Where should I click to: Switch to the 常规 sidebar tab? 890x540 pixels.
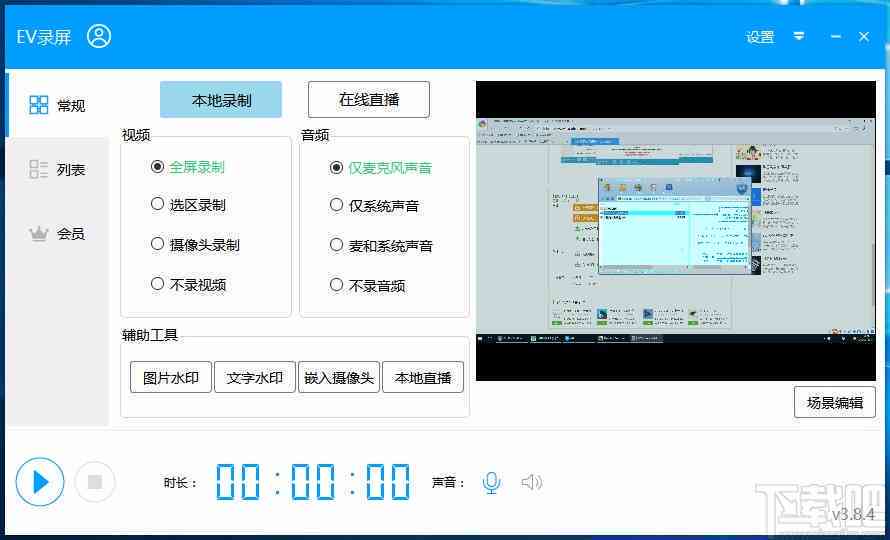[57, 105]
